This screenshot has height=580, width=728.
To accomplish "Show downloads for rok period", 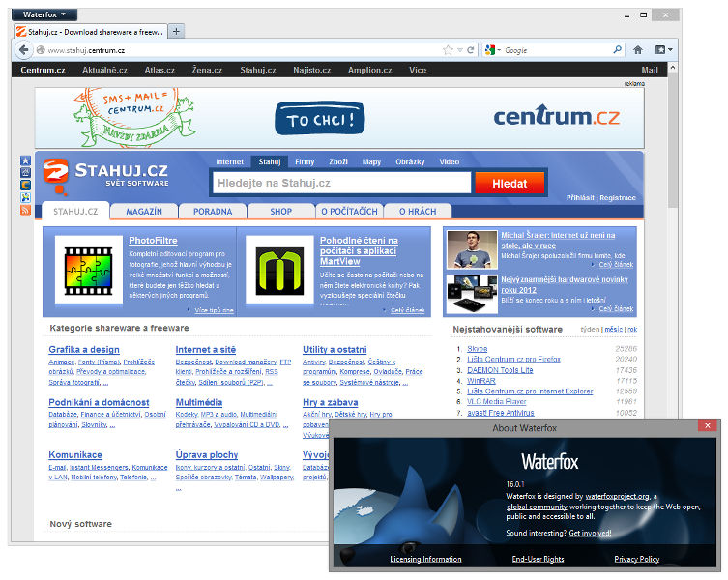I will [632, 330].
